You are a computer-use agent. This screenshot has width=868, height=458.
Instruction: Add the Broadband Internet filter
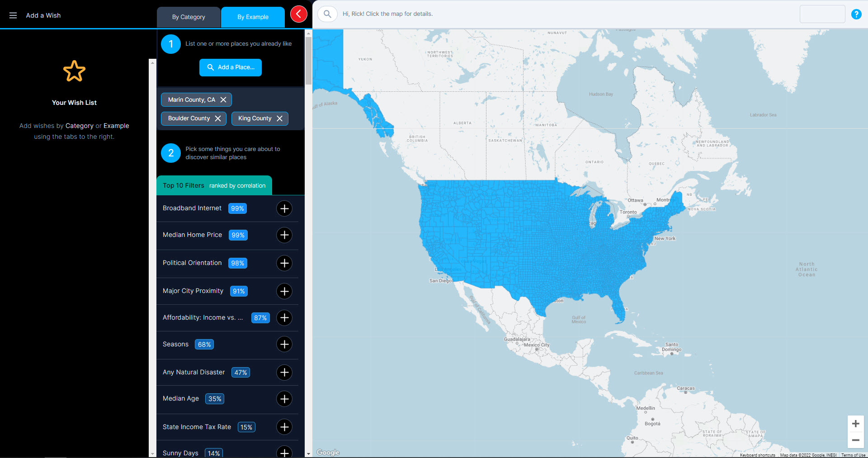pyautogui.click(x=284, y=208)
